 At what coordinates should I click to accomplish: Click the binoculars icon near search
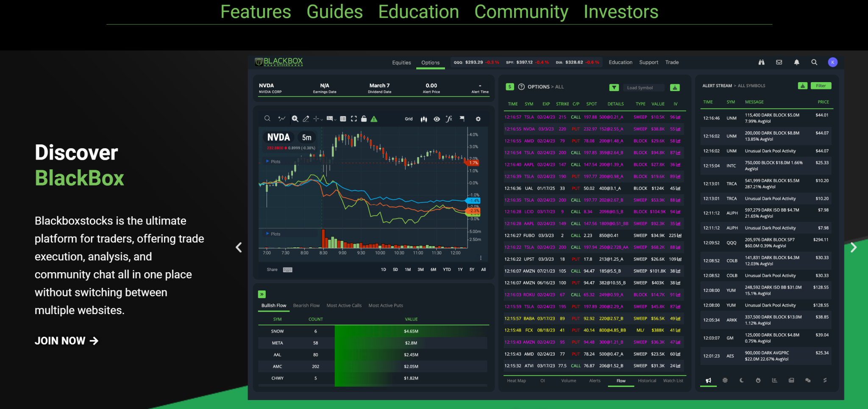[762, 62]
